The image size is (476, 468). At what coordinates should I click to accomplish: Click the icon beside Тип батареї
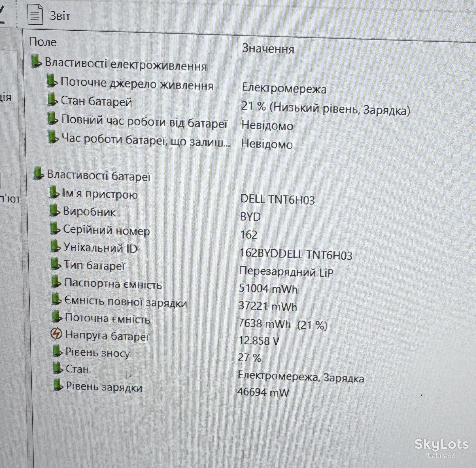tap(56, 264)
